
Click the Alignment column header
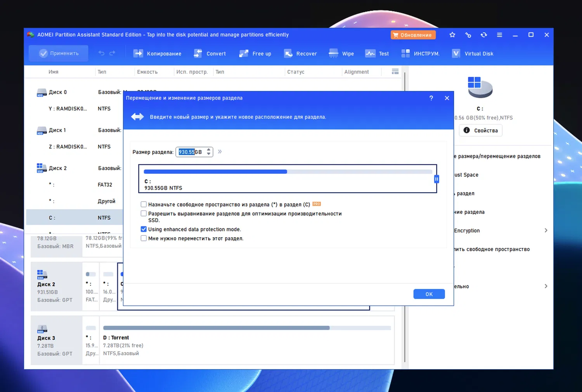[x=357, y=72]
